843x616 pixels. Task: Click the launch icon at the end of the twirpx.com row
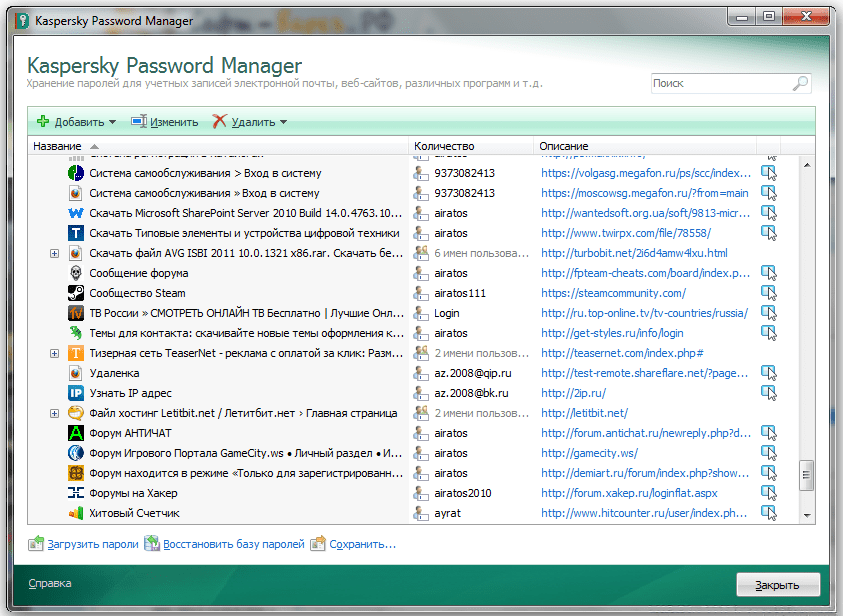[769, 233]
